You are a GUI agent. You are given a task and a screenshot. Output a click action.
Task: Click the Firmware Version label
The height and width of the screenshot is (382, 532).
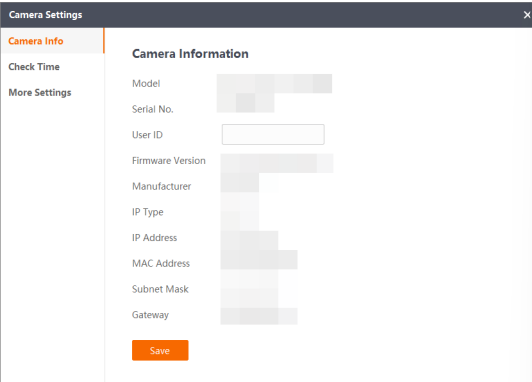coord(169,160)
